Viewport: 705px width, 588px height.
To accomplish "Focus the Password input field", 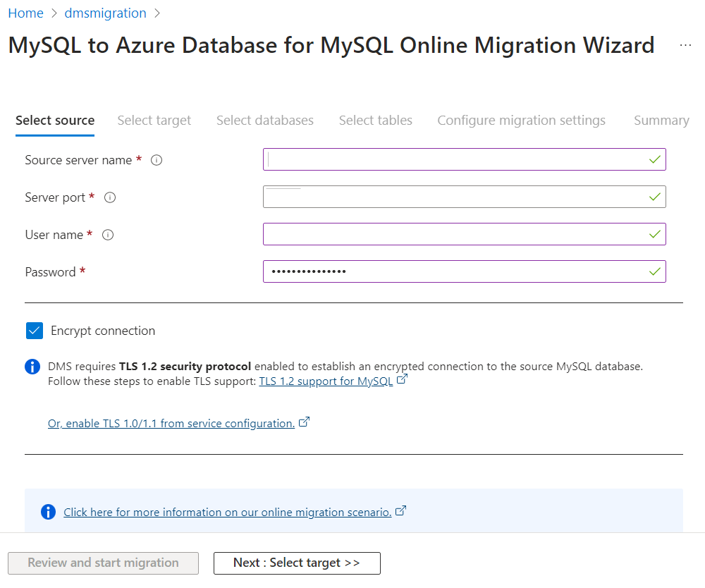I will 464,271.
